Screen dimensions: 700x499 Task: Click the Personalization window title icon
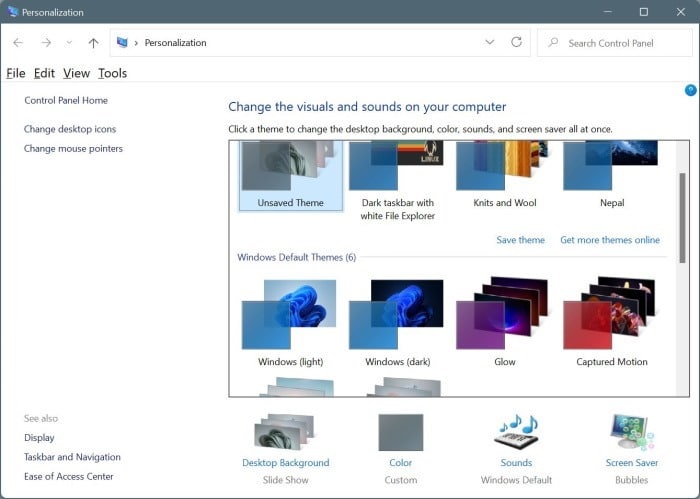click(x=12, y=12)
